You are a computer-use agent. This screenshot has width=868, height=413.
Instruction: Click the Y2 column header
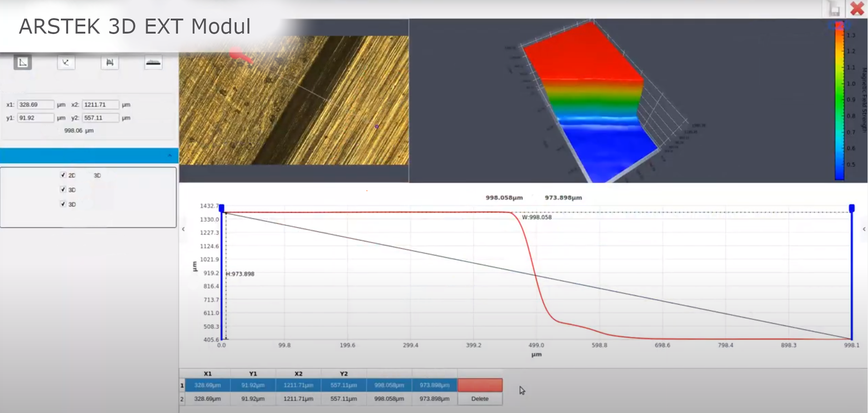tap(344, 374)
